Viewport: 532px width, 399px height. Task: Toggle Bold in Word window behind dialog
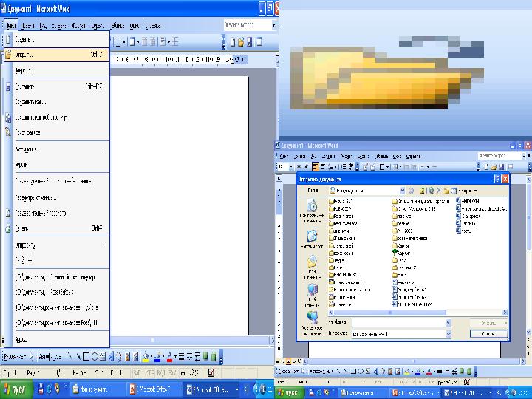click(299, 166)
